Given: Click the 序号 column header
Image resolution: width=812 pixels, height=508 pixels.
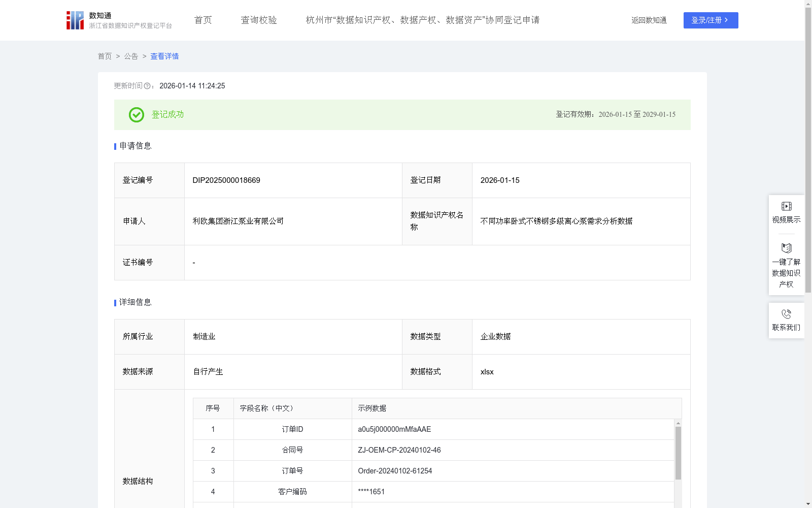Looking at the screenshot, I should 213,408.
